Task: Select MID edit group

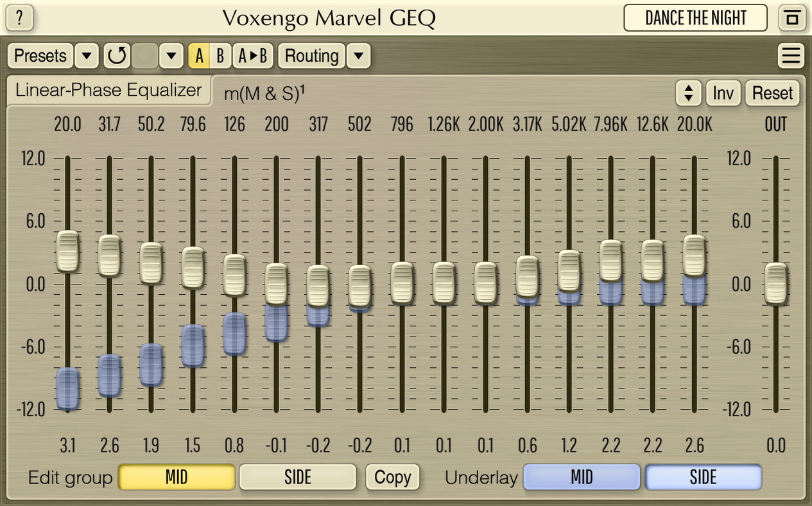Action: 177,477
